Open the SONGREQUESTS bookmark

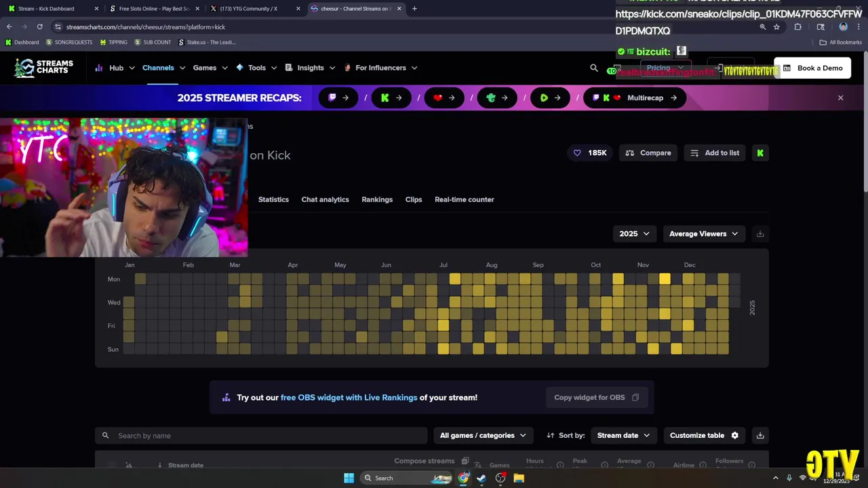69,42
